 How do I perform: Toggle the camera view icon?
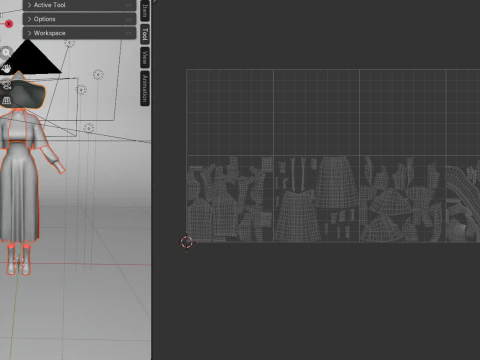6,85
